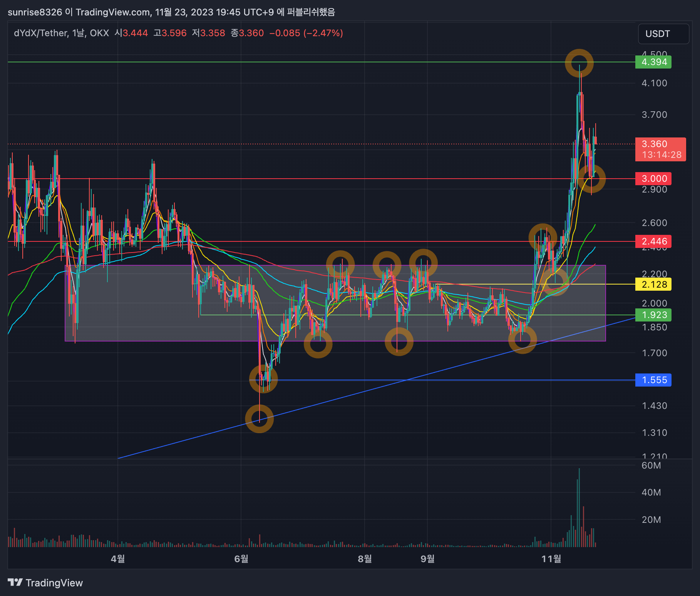The width and height of the screenshot is (700, 596).
Task: Select the red 3.000 price label
Action: (x=653, y=179)
